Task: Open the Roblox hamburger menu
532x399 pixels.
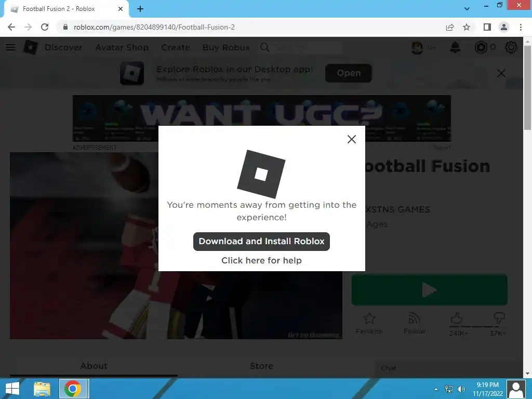Action: pyautogui.click(x=10, y=47)
